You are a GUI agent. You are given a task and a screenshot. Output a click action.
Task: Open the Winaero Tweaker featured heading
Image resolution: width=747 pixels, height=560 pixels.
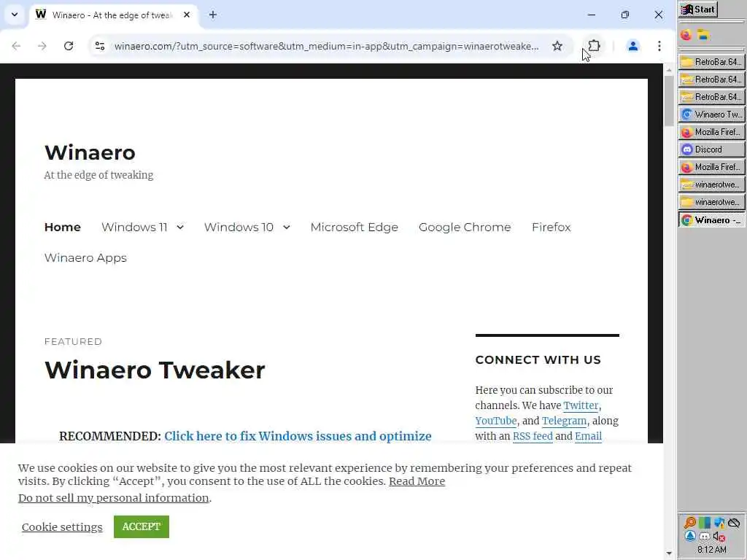click(155, 370)
